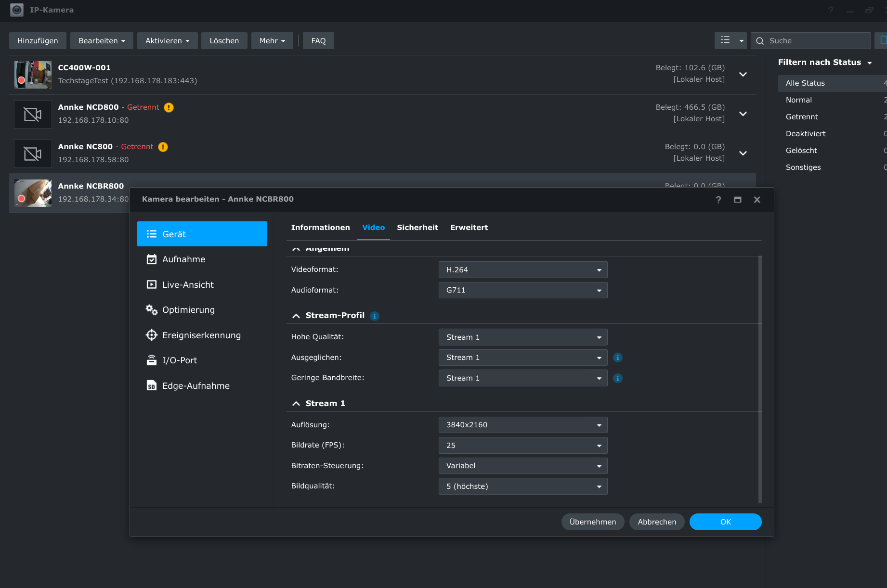887x588 pixels.
Task: Click the Stream-Profil info icon
Action: point(375,316)
